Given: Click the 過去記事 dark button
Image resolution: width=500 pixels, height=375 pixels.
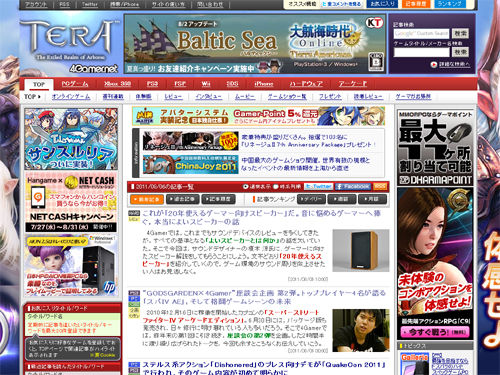Looking at the screenshot, I should click(183, 199).
